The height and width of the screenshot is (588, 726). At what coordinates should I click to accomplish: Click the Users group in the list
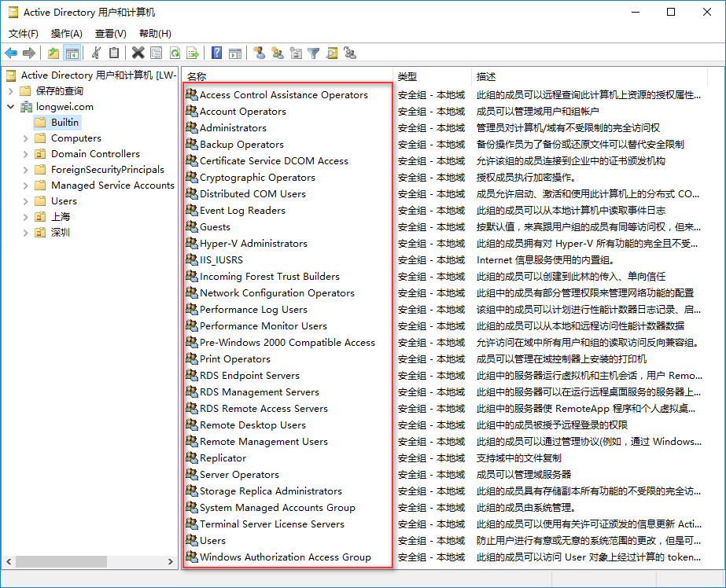(x=212, y=540)
